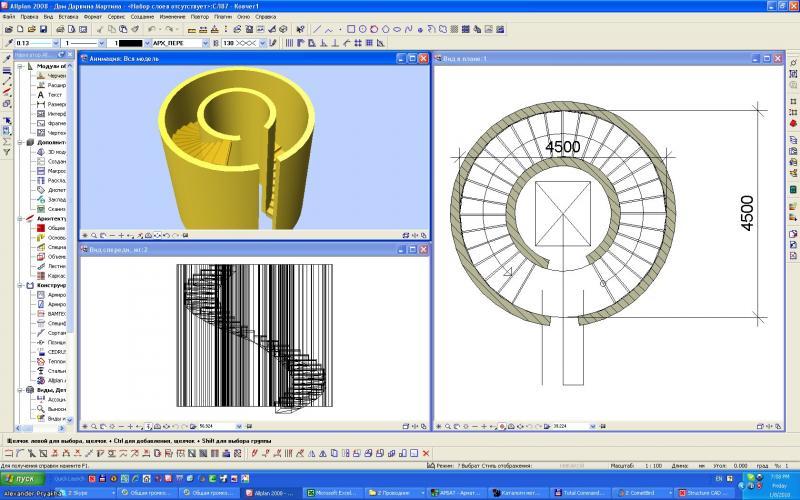Open the АРХ_ПЕРЕ layer dropdown
Viewport: 800px width, 500px height.
(x=204, y=44)
